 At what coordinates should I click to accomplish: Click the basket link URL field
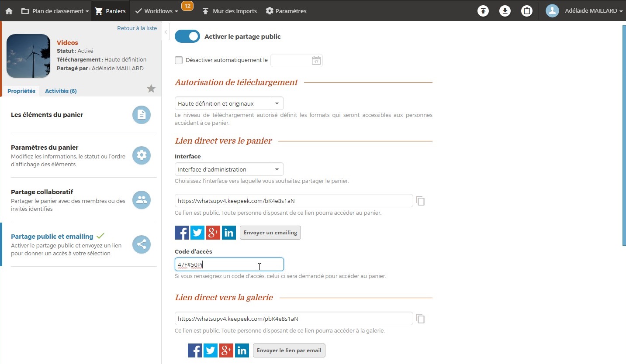(x=294, y=201)
